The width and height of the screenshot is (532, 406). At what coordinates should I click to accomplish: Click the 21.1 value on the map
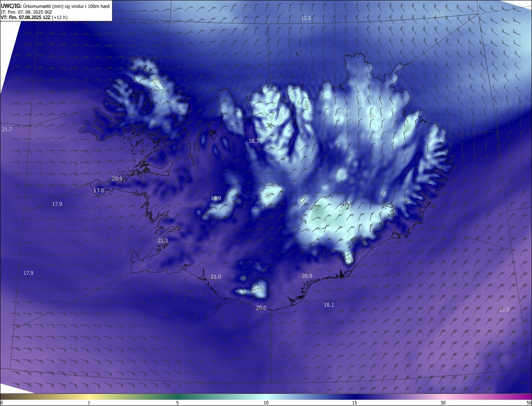click(x=163, y=241)
